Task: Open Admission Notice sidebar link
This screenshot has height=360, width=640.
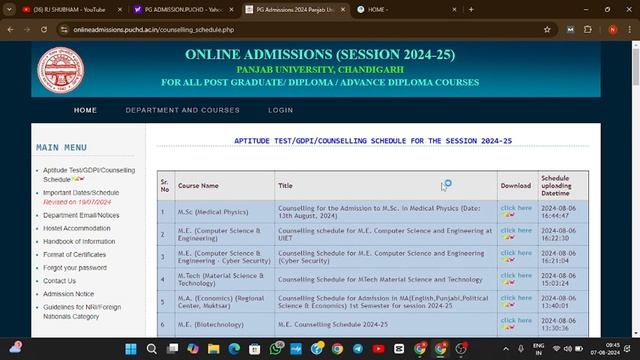Action: click(69, 294)
